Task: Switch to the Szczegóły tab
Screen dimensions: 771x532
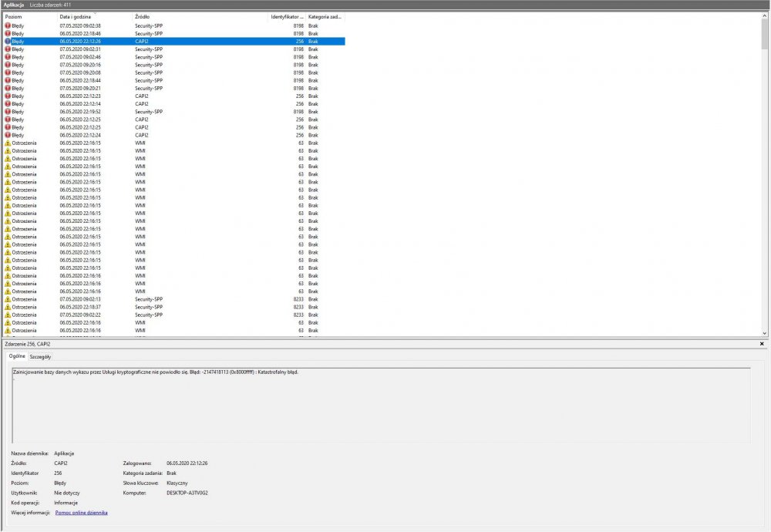Action: (40, 357)
